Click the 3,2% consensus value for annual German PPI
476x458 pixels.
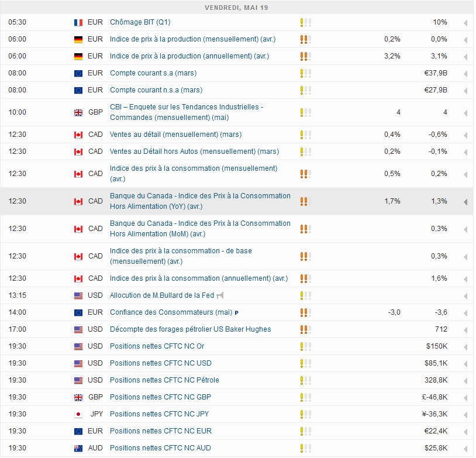click(x=392, y=56)
